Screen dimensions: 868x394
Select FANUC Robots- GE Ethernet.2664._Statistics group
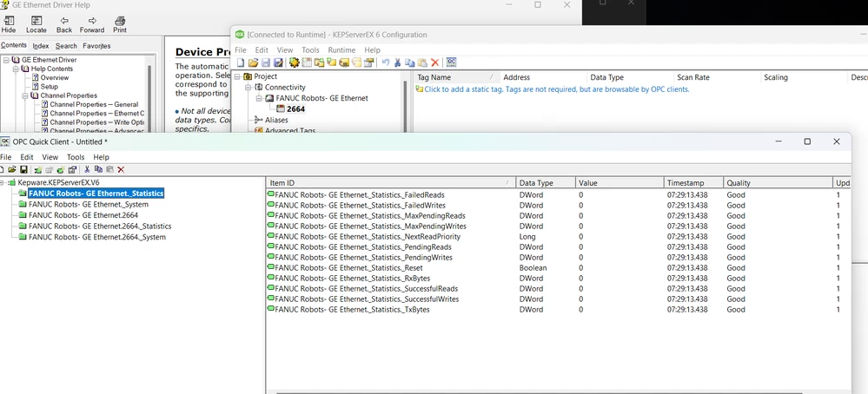pos(100,226)
